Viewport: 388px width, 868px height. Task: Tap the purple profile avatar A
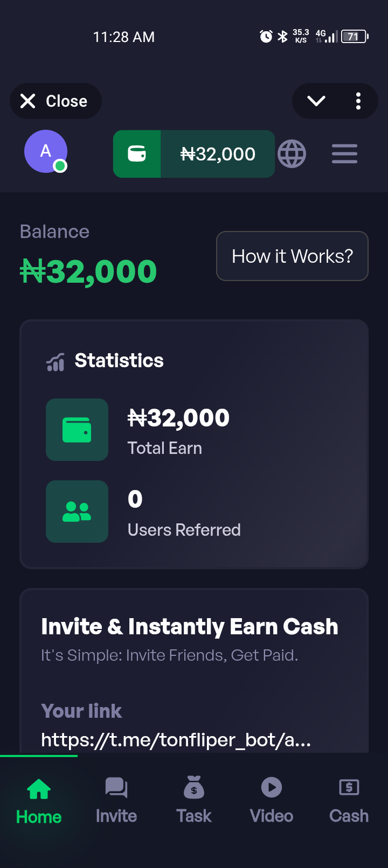(x=46, y=151)
